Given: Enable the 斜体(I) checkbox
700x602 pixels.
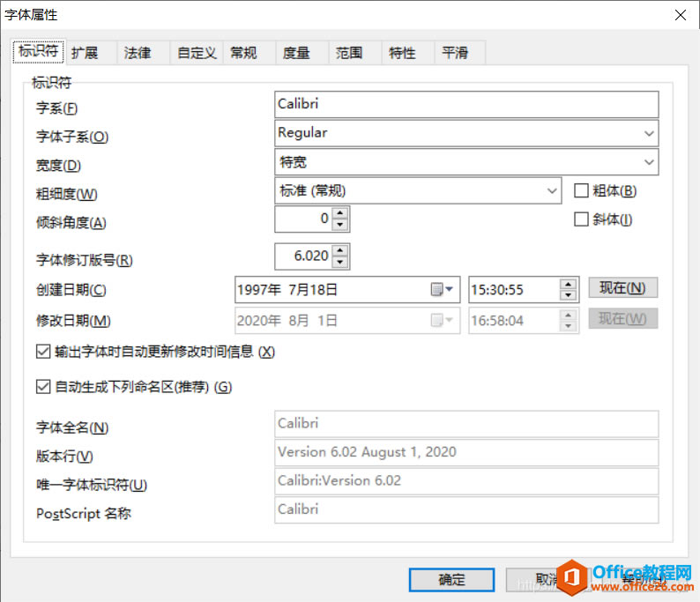Looking at the screenshot, I should coord(581,219).
